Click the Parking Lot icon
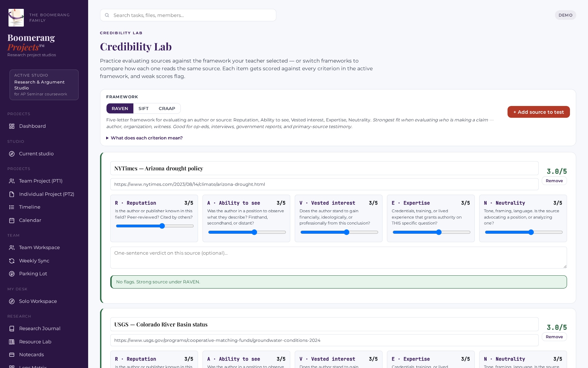The height and width of the screenshot is (368, 588). tap(12, 274)
